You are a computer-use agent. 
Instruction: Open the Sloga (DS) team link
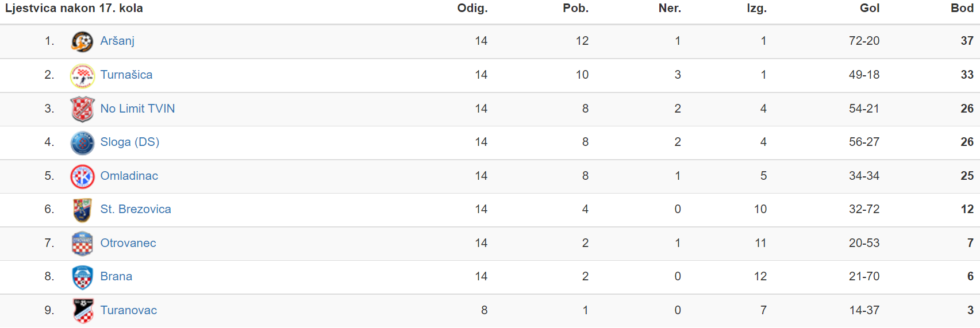click(129, 142)
